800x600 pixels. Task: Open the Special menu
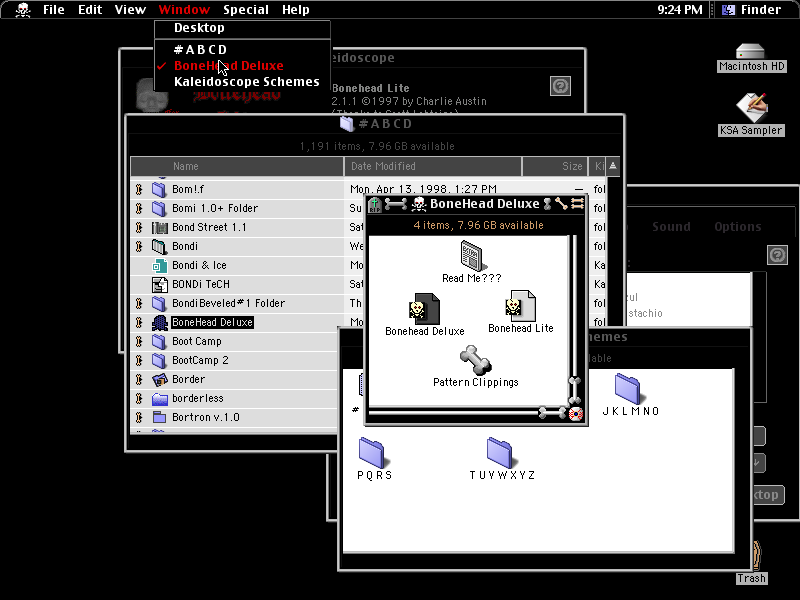[246, 10]
